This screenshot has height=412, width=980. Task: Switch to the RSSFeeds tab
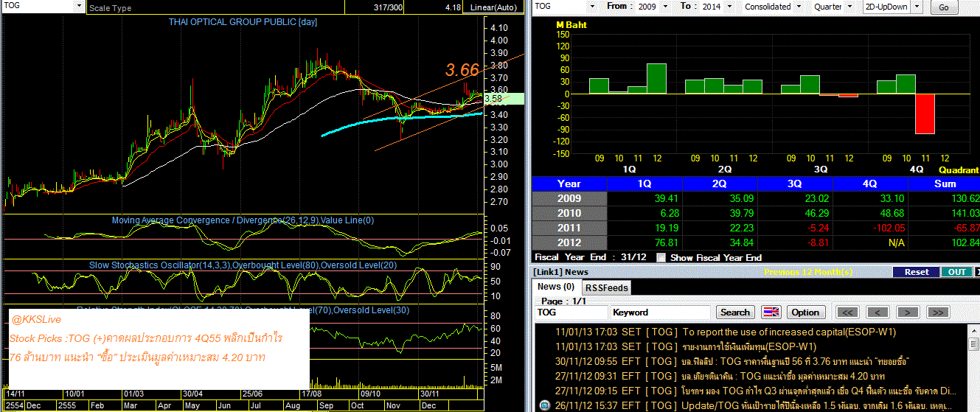coord(606,287)
